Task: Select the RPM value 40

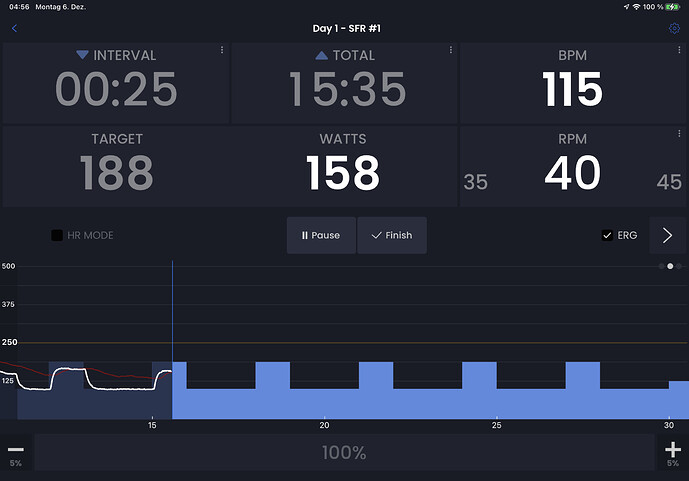Action: 573,173
